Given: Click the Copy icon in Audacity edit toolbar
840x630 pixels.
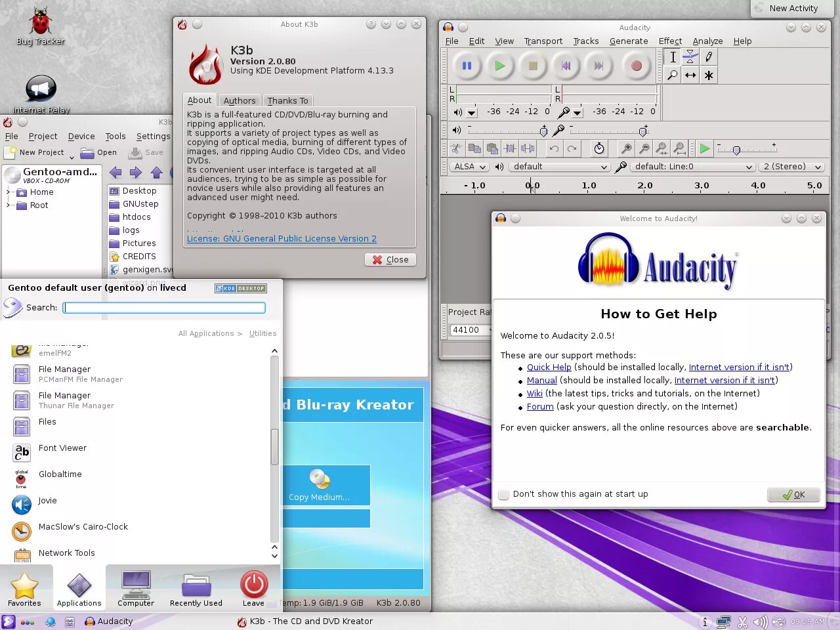Looking at the screenshot, I should (474, 149).
